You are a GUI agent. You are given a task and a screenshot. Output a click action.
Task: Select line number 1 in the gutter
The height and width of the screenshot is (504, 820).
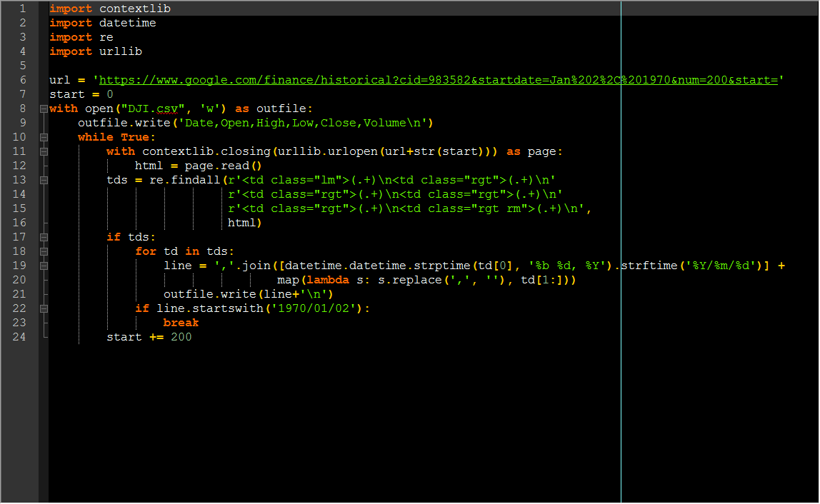tap(22, 9)
